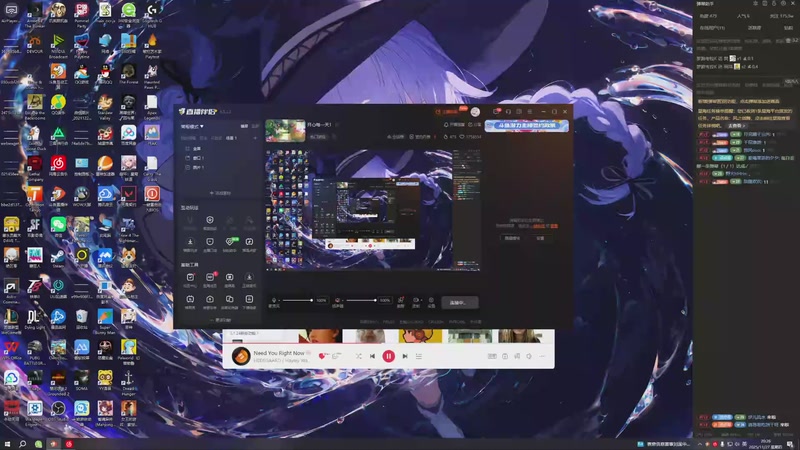
Task: Open the message icon with red badge
Action: [x=496, y=112]
